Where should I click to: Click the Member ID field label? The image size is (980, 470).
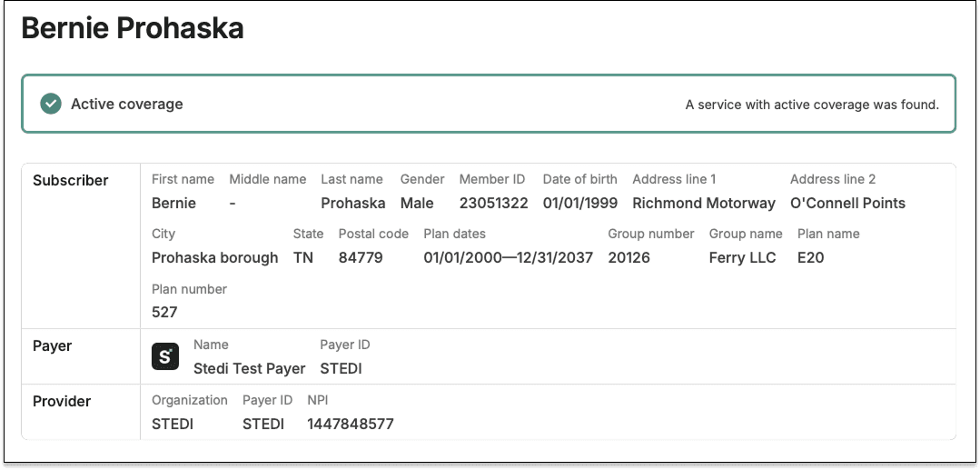(492, 180)
